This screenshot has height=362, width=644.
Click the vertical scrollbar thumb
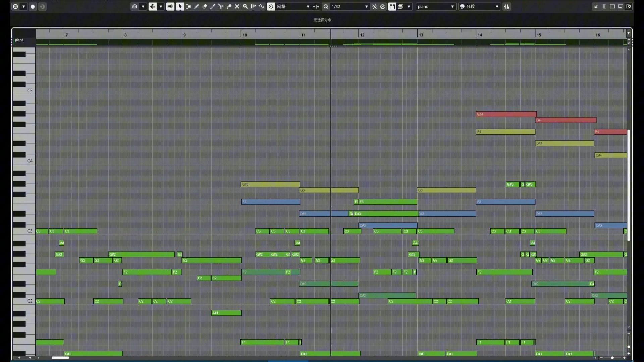(x=629, y=185)
